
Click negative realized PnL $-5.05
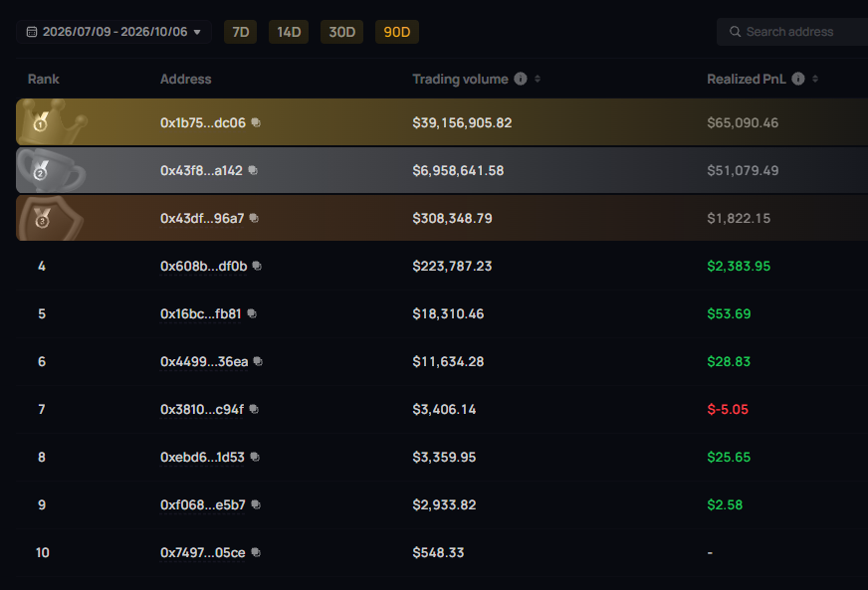point(728,410)
